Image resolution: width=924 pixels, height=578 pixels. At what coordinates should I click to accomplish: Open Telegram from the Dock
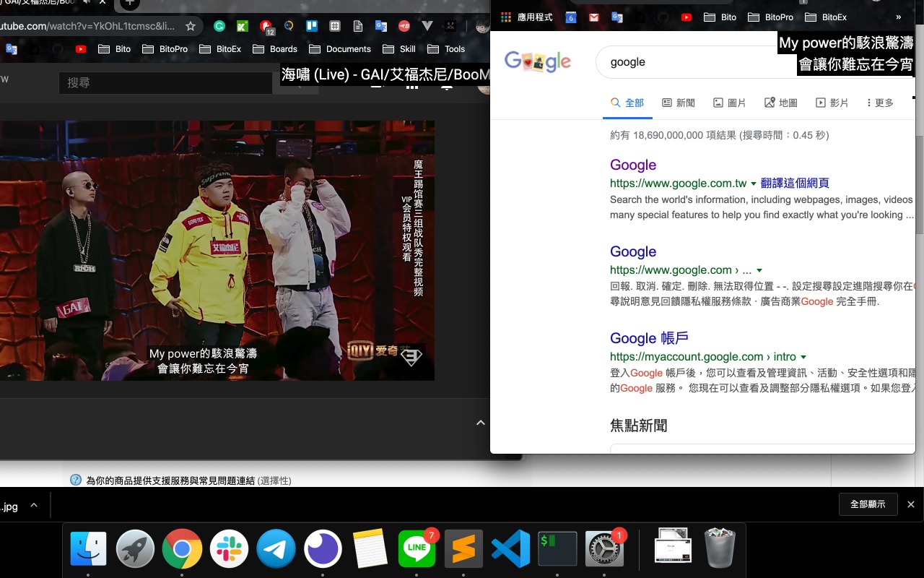[x=276, y=548]
